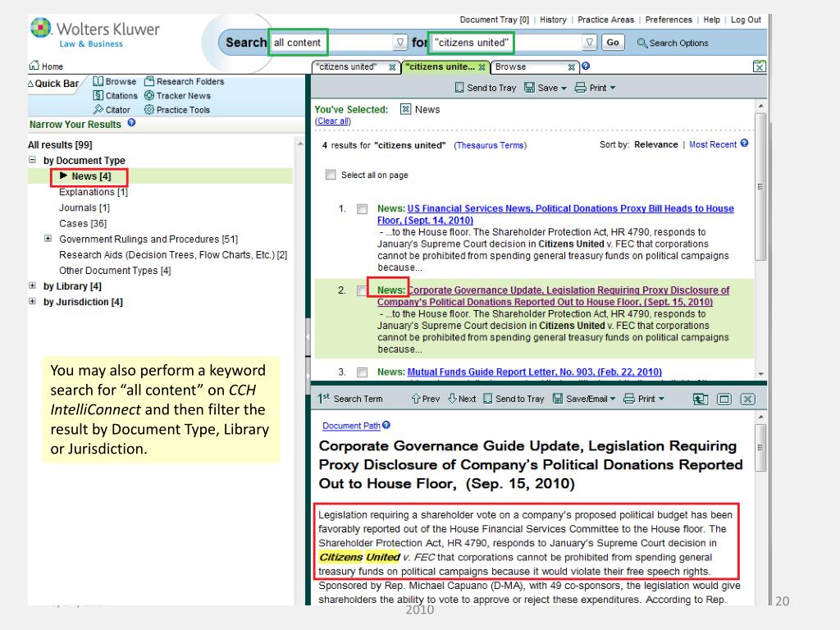This screenshot has height=630, width=840.
Task: Open the search terms history dropdown
Action: (589, 43)
